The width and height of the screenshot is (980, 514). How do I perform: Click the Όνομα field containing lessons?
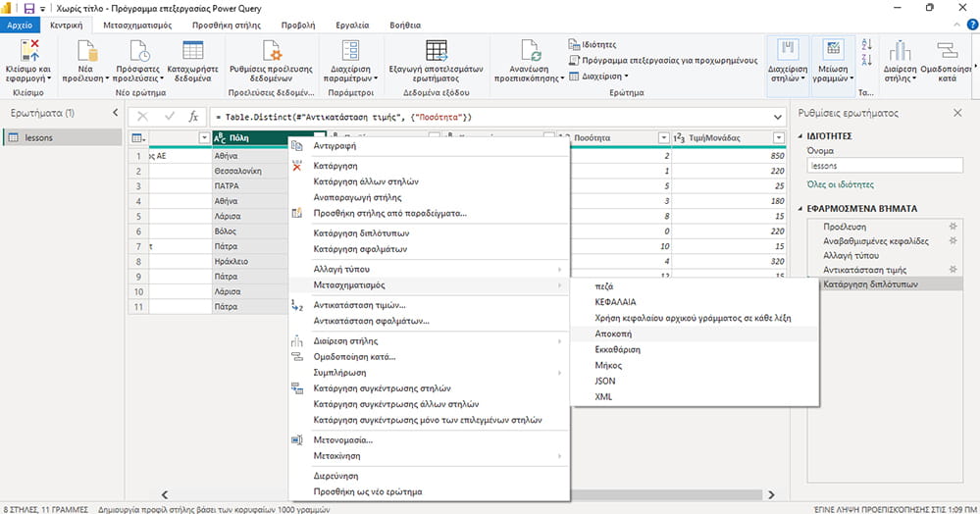885,166
